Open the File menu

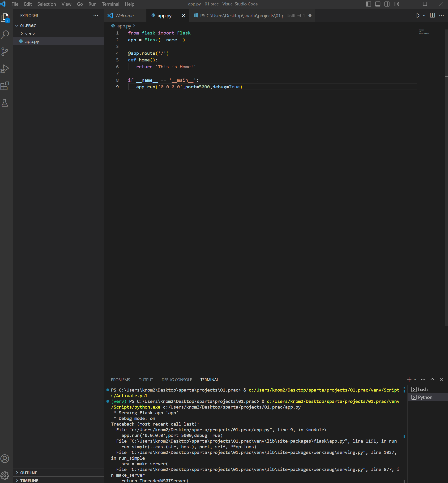(15, 4)
